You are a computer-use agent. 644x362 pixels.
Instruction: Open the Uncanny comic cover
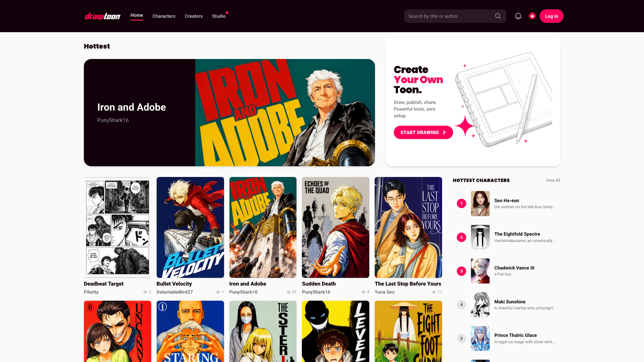(117, 331)
